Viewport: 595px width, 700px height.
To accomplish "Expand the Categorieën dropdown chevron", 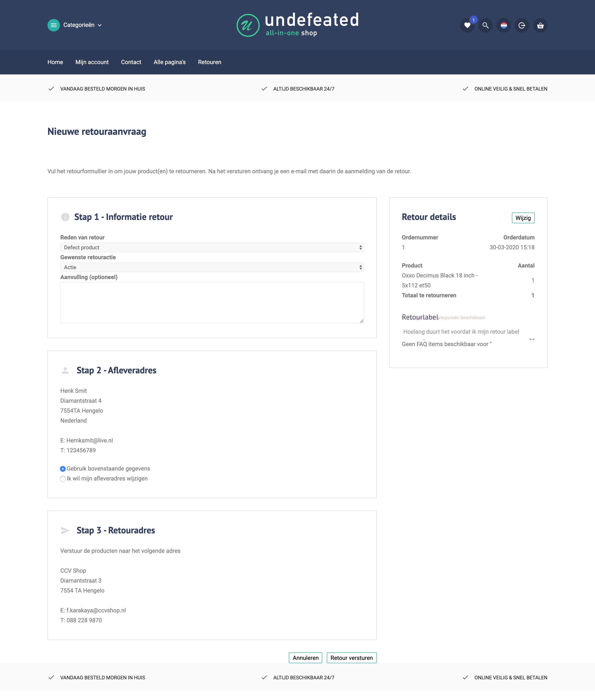I will 100,25.
